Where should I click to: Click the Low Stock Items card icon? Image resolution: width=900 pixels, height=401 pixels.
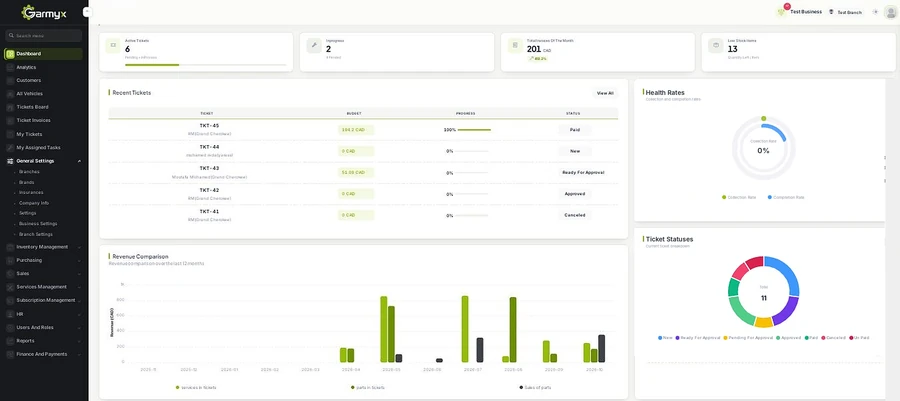[716, 46]
